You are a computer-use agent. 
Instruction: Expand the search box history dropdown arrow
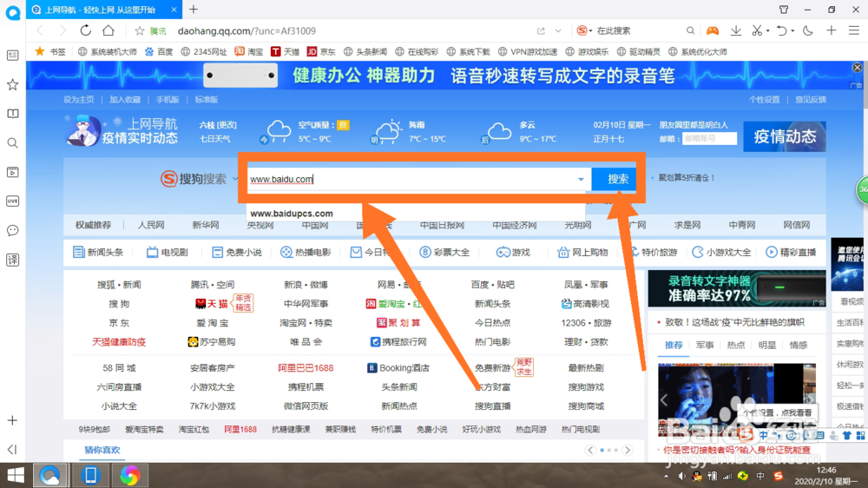pos(581,179)
